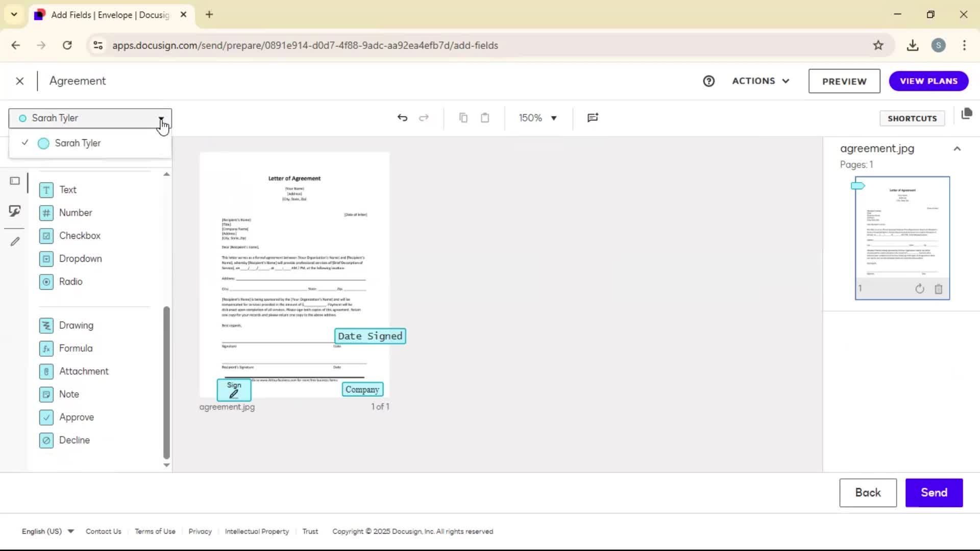Close the envelope with the X icon
The image size is (980, 551).
click(x=20, y=81)
